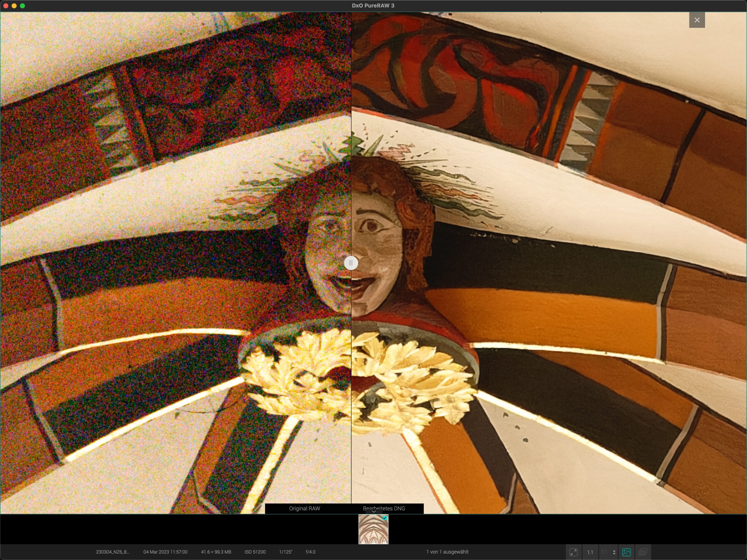Click the split-view divider handle
The width and height of the screenshot is (747, 560).
351,263
